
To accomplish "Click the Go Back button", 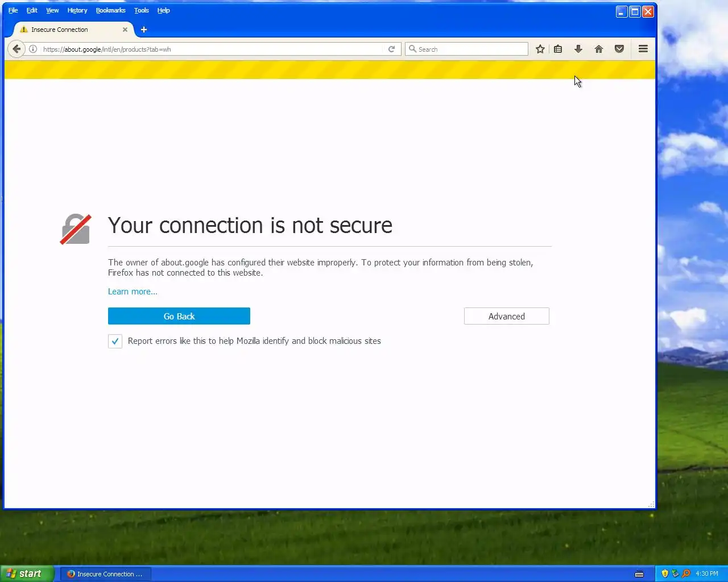I will point(179,316).
